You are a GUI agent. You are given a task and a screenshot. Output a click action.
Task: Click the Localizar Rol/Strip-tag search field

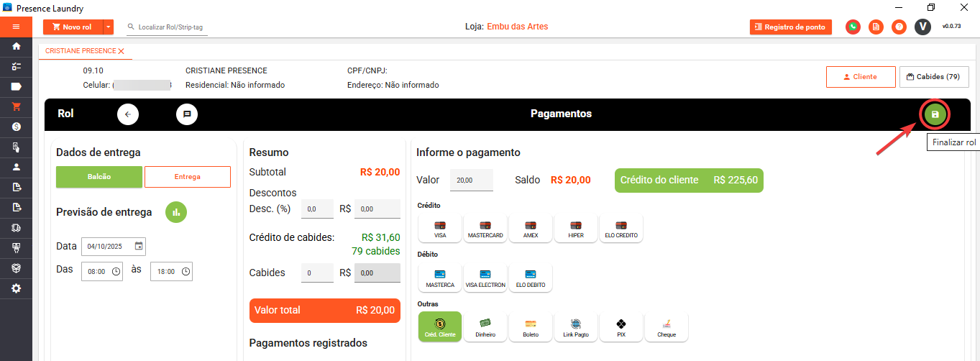tap(173, 27)
